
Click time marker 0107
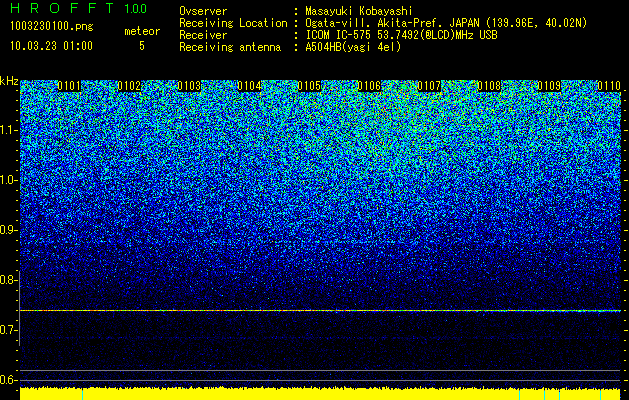tap(429, 86)
